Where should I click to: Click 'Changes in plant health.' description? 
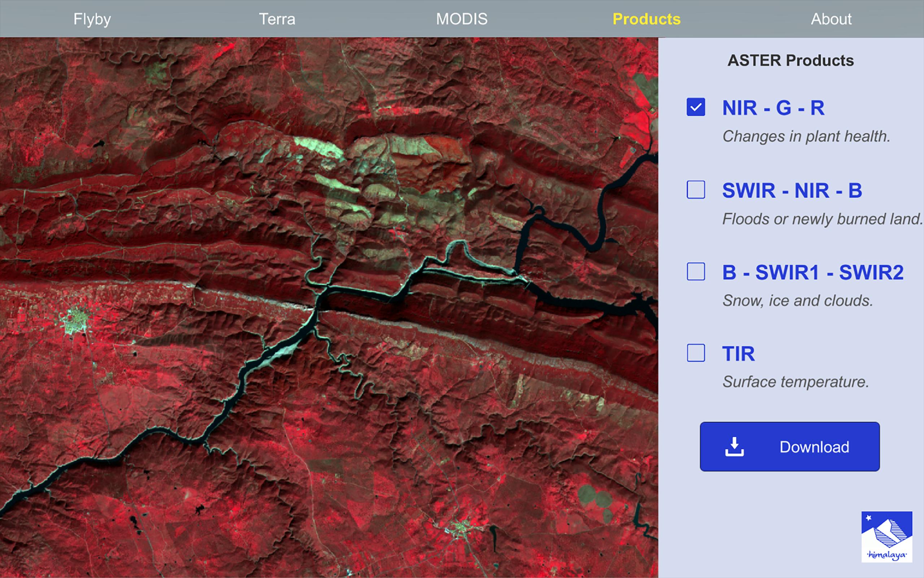(806, 137)
